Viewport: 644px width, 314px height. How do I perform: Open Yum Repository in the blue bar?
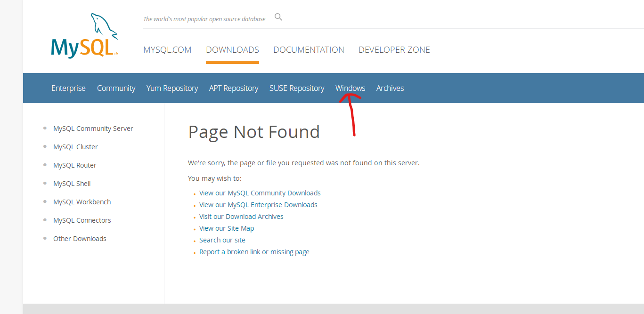pos(172,88)
